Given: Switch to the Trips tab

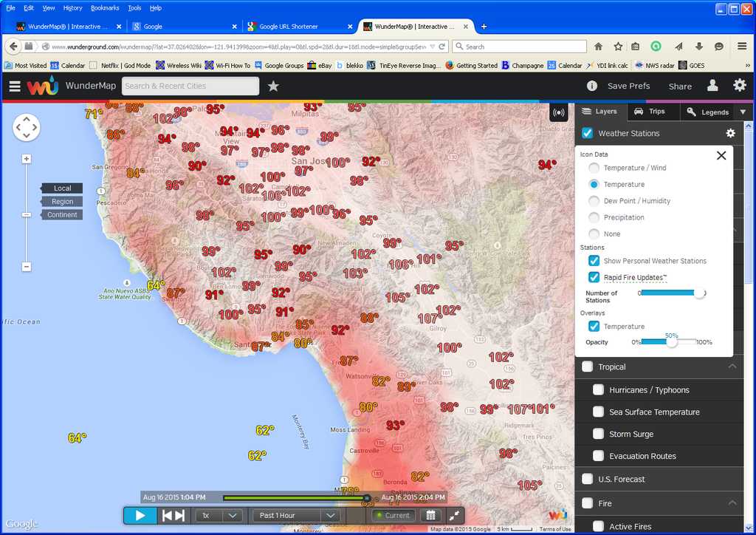Looking at the screenshot, I should (649, 112).
